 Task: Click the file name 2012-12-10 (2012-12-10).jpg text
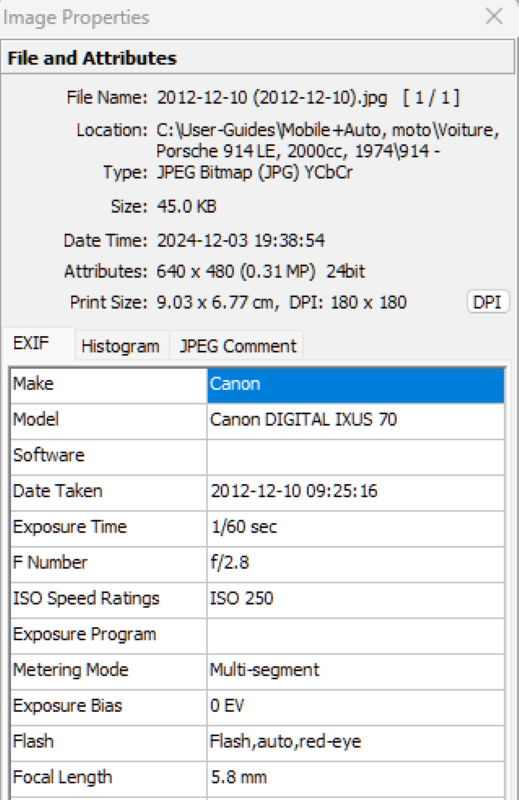coord(272,97)
